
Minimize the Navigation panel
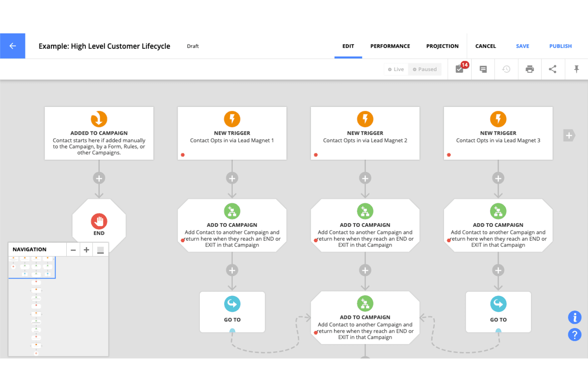pyautogui.click(x=101, y=250)
